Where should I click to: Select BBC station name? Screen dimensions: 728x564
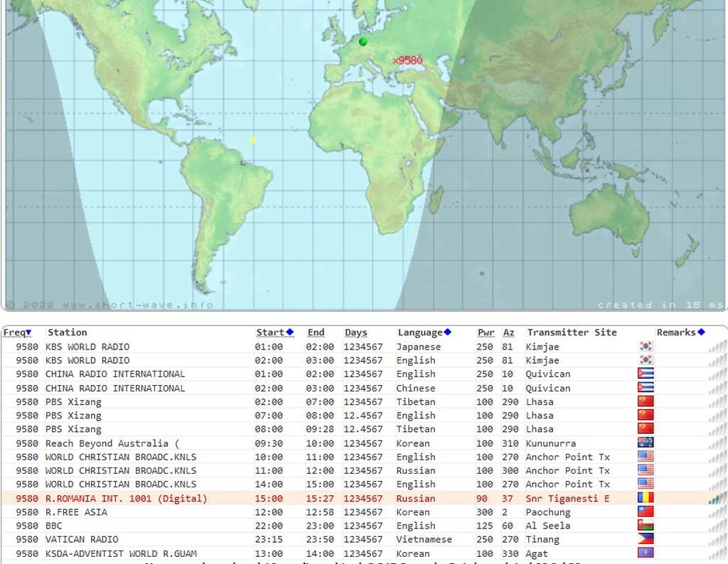[x=53, y=526]
